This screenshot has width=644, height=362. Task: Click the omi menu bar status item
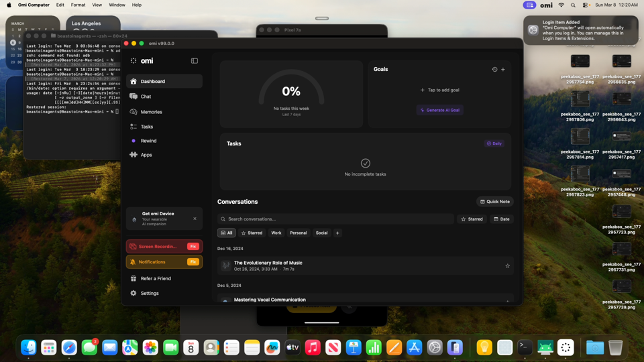[x=546, y=5]
